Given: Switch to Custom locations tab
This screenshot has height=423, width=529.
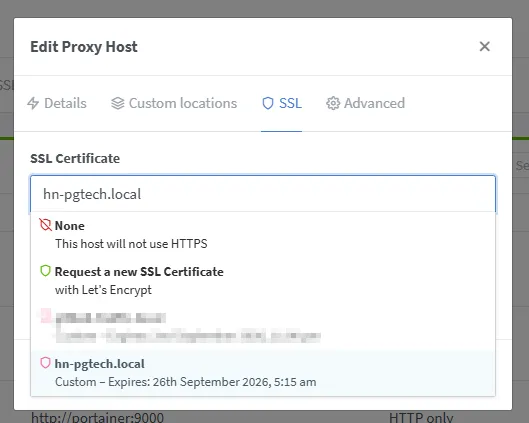Looking at the screenshot, I should (x=174, y=104).
